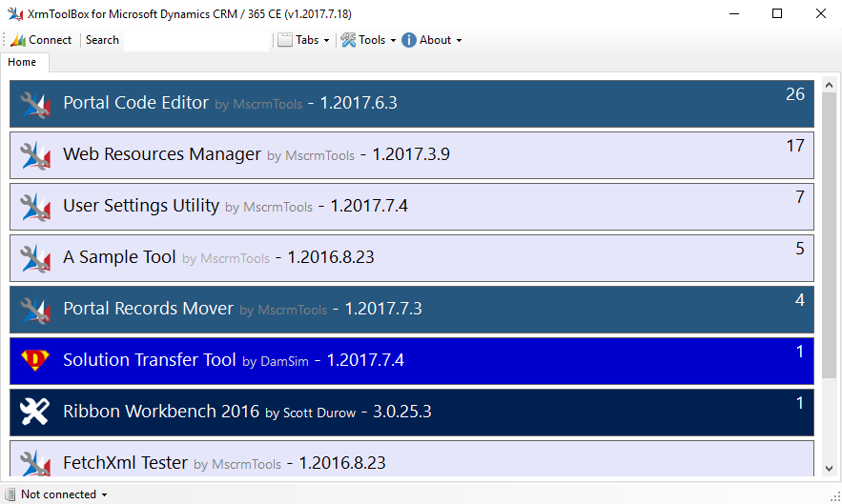Image resolution: width=842 pixels, height=504 pixels.
Task: Click the Search label
Action: (x=102, y=40)
